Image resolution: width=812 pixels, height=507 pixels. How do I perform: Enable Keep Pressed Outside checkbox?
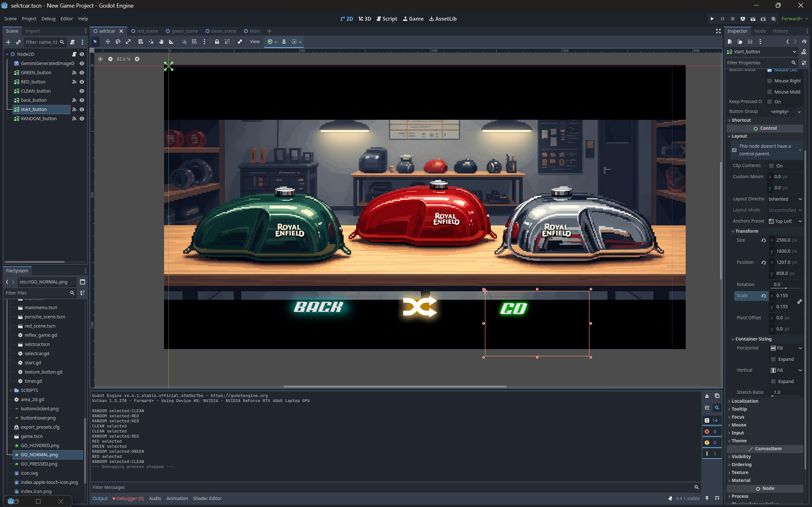[x=769, y=101]
